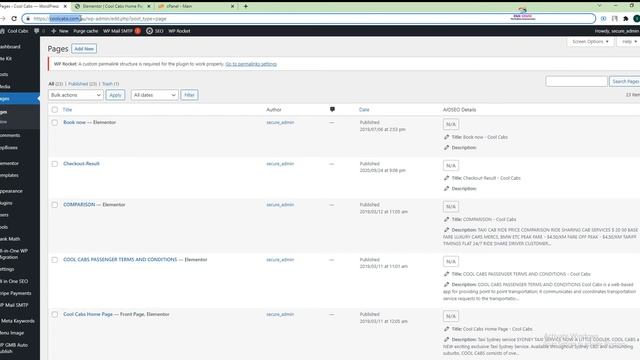Click the WP Rocket admin bar item
The image size is (640, 360).
point(179,31)
